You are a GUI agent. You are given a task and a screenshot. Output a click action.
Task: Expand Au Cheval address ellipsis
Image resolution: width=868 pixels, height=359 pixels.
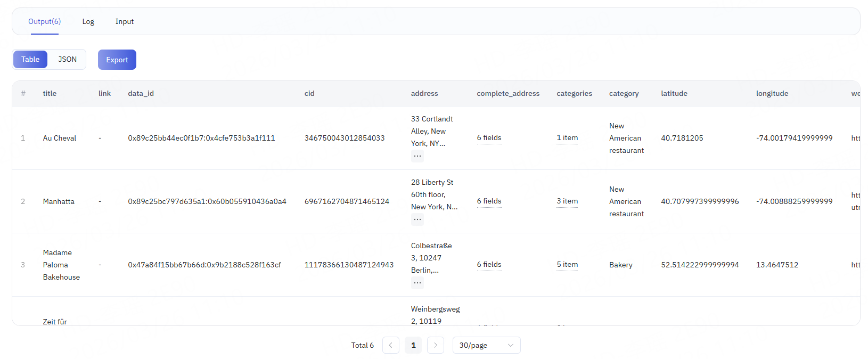point(417,156)
